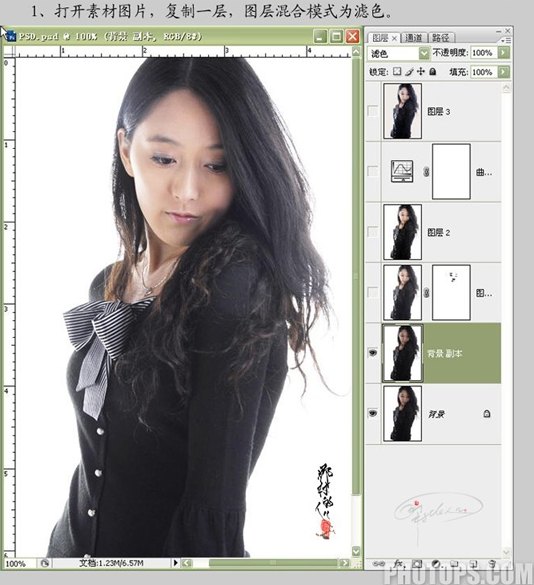Click the curves layer white mask thumbnail

point(451,172)
